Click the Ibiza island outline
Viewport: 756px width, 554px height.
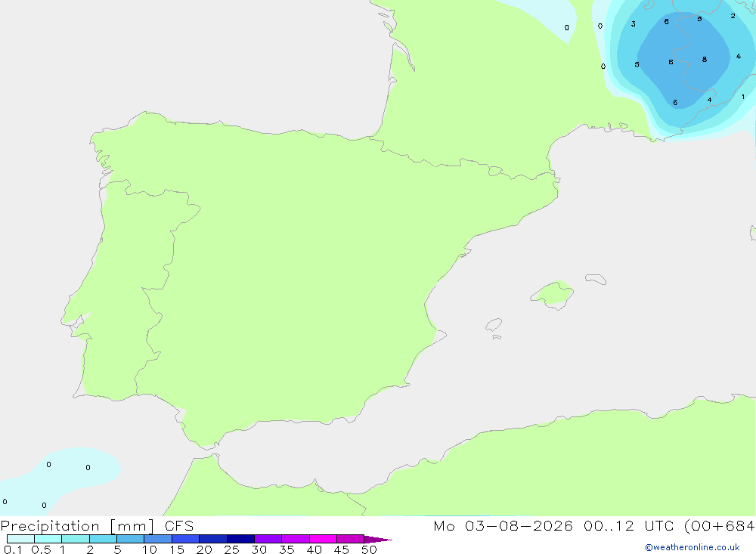click(494, 324)
